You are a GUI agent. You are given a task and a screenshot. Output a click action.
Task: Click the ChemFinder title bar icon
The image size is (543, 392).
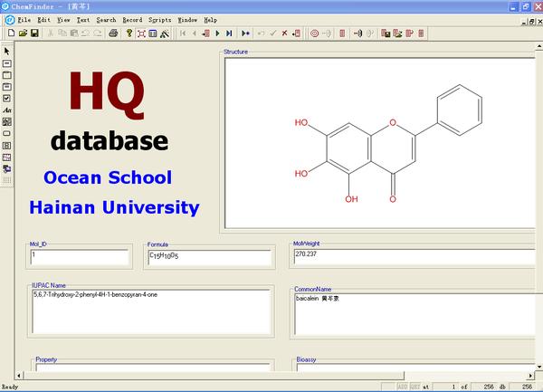pyautogui.click(x=5, y=6)
